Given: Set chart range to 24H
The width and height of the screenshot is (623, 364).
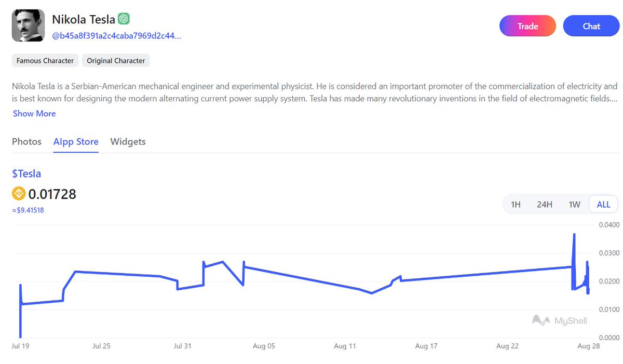Looking at the screenshot, I should [544, 204].
